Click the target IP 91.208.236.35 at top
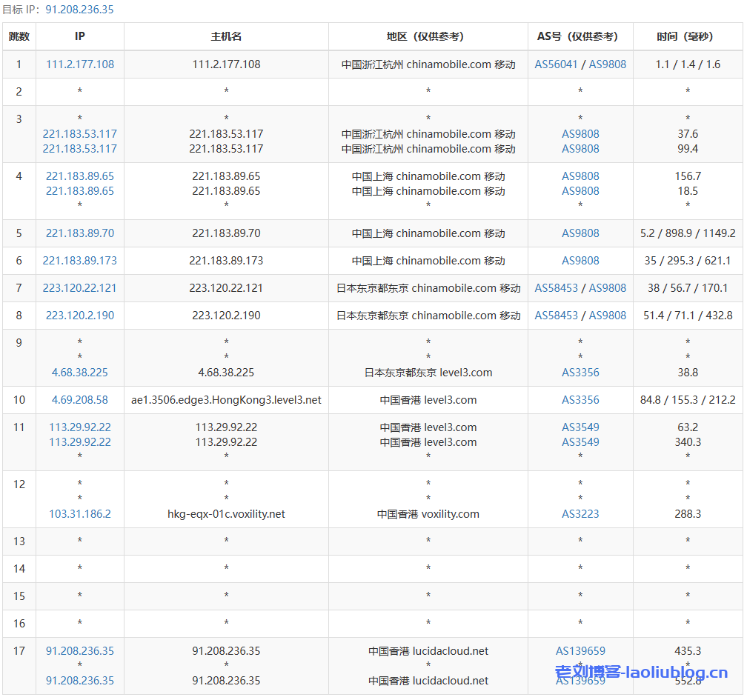Image resolution: width=747 pixels, height=700 pixels. tap(80, 10)
